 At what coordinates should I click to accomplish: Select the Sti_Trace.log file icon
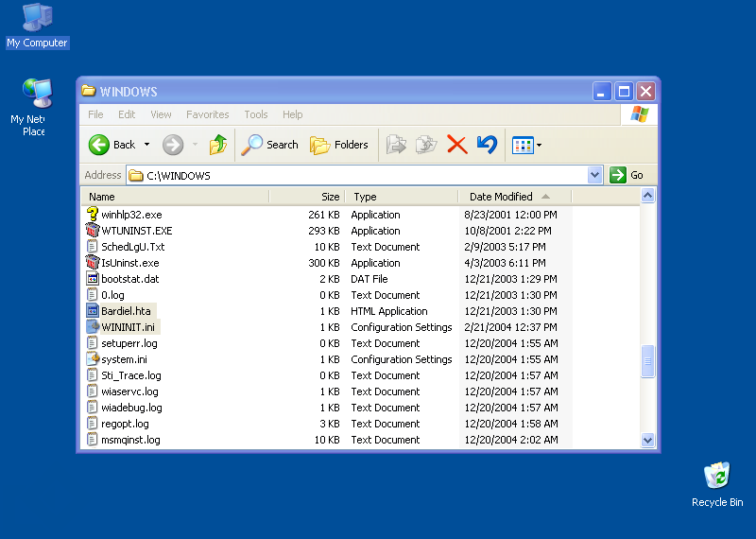coord(92,374)
